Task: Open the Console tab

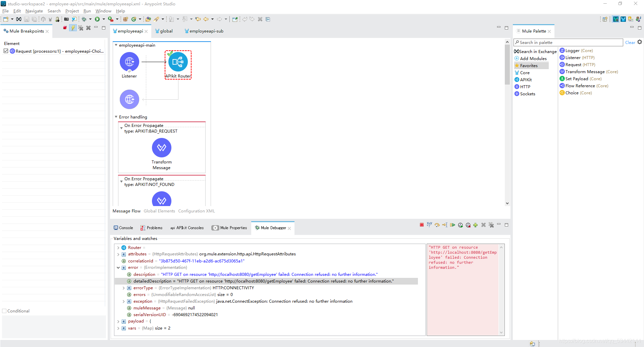Action: point(123,228)
